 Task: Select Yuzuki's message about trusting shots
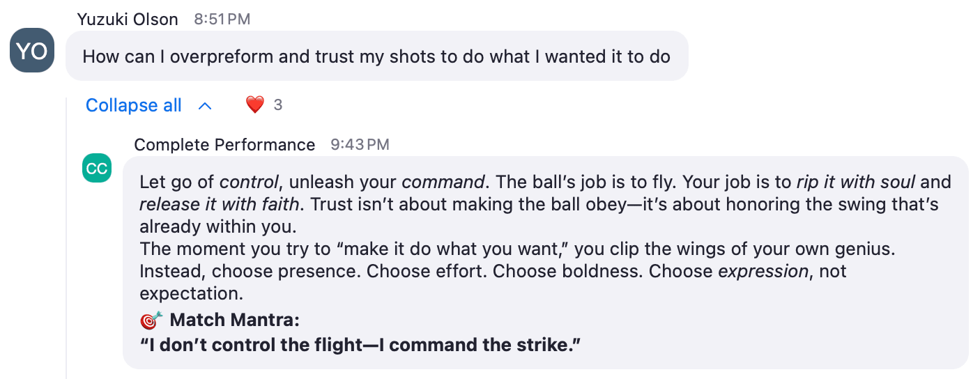click(x=376, y=56)
